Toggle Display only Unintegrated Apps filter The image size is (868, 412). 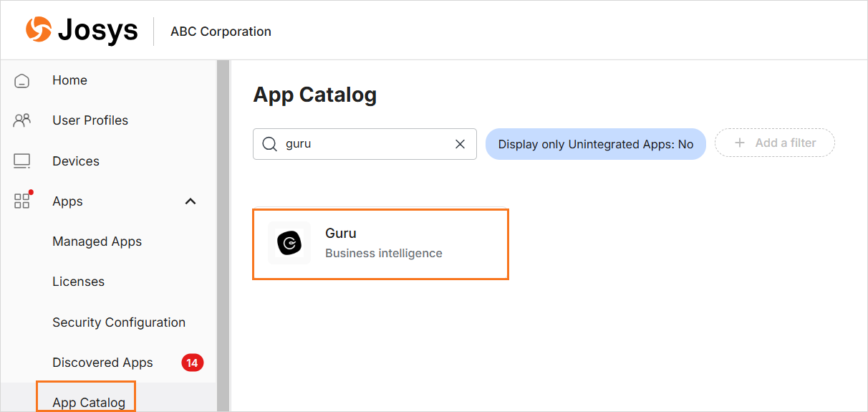[596, 144]
